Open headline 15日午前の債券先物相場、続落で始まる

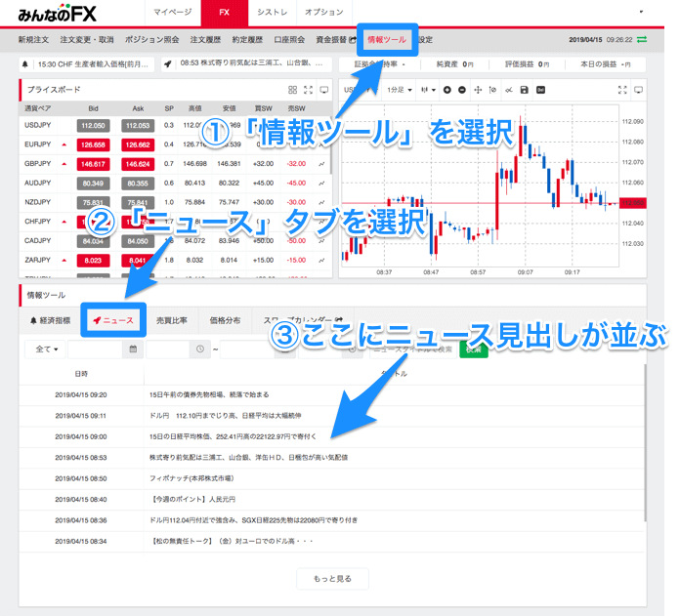point(209,394)
